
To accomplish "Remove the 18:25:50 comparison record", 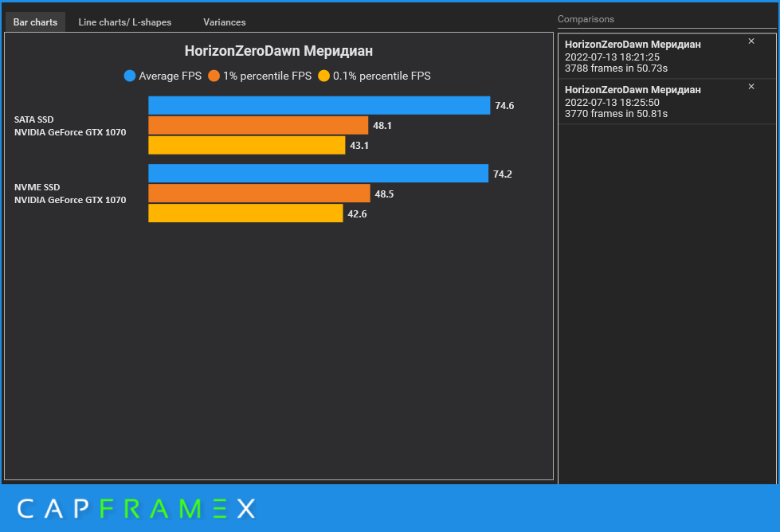I will [x=751, y=87].
